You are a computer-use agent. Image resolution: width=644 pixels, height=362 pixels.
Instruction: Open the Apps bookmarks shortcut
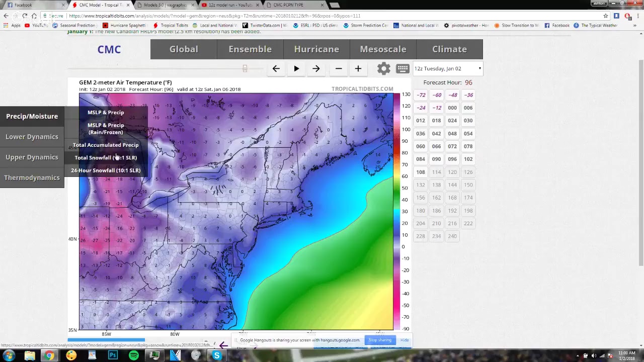[x=13, y=25]
